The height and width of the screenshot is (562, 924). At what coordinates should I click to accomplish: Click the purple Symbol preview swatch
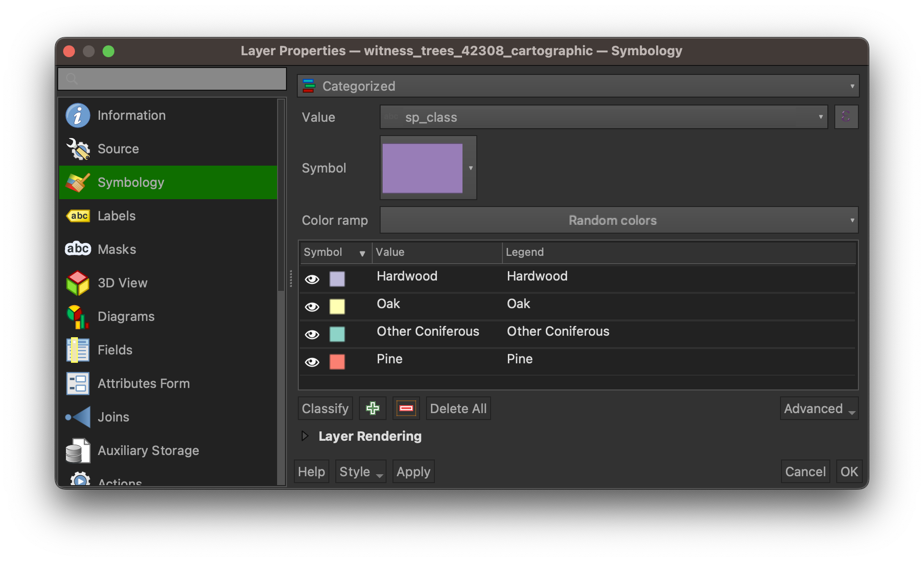[x=423, y=168]
